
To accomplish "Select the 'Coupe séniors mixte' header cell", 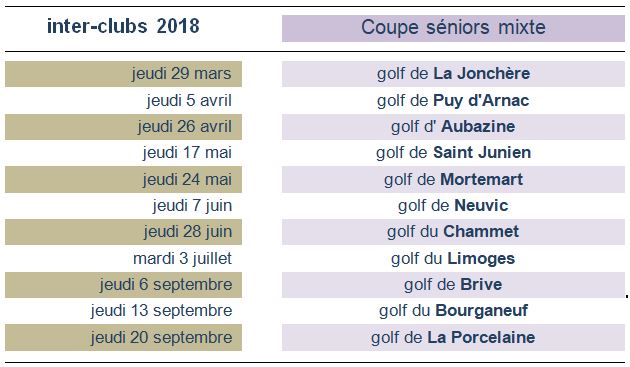I will [x=453, y=28].
